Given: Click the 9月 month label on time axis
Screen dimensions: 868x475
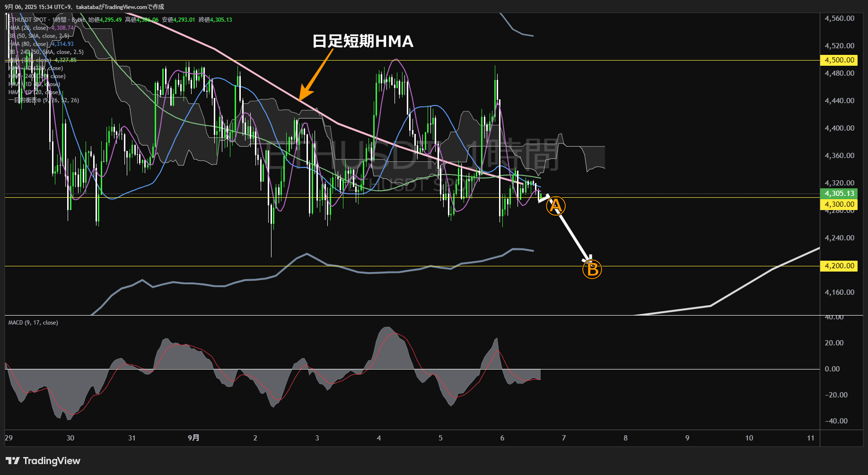Looking at the screenshot, I should click(193, 438).
